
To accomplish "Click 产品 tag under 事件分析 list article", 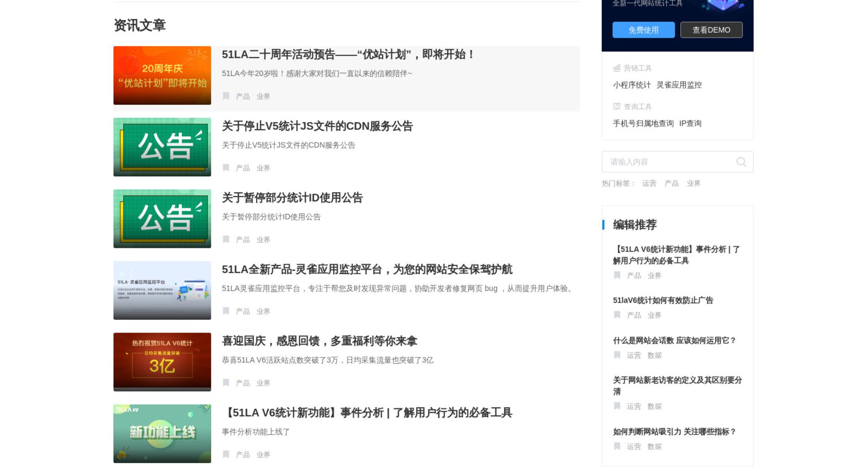I will [x=243, y=455].
